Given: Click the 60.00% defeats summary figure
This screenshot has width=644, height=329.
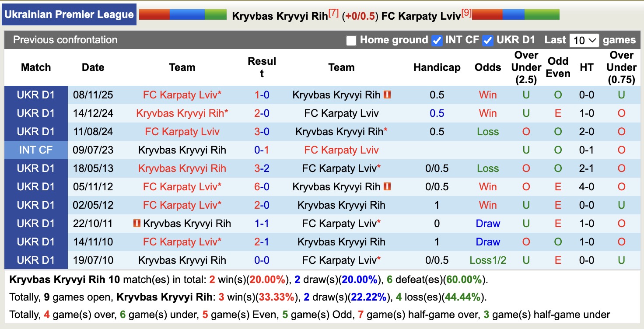Looking at the screenshot, I should (x=463, y=280).
